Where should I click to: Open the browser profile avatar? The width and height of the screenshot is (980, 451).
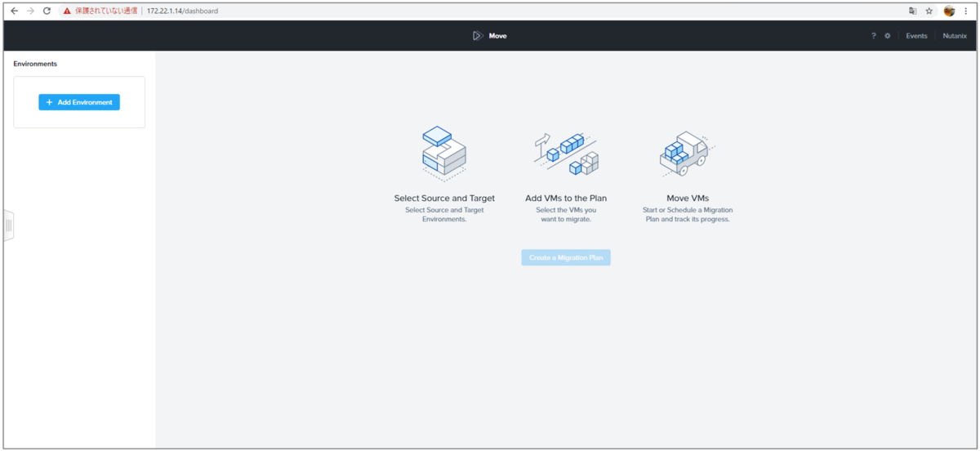click(x=949, y=11)
